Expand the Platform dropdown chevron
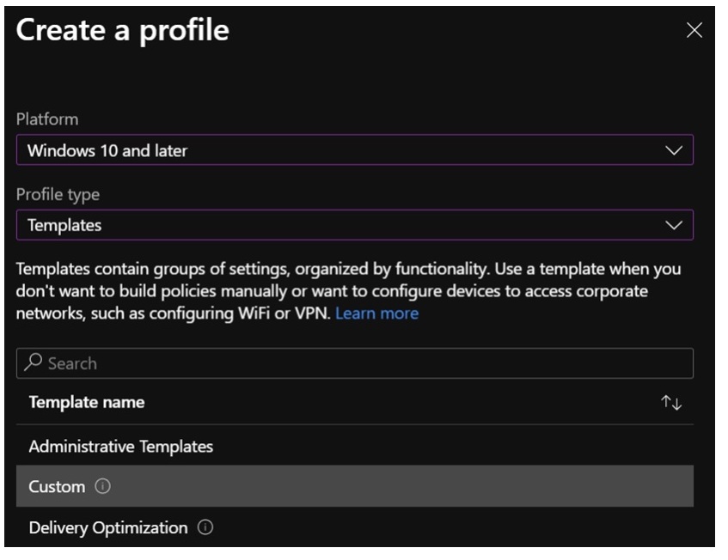 (x=674, y=151)
